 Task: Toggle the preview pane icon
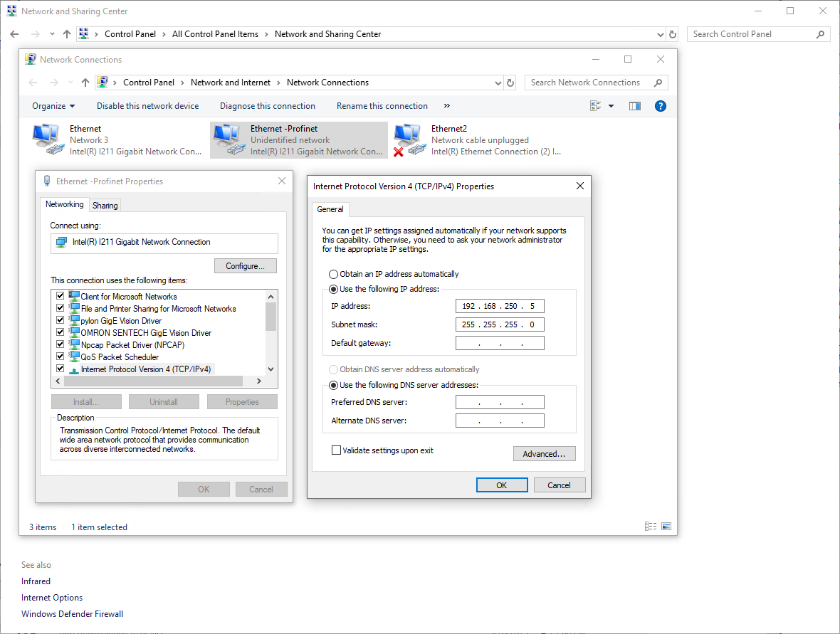[x=635, y=106]
